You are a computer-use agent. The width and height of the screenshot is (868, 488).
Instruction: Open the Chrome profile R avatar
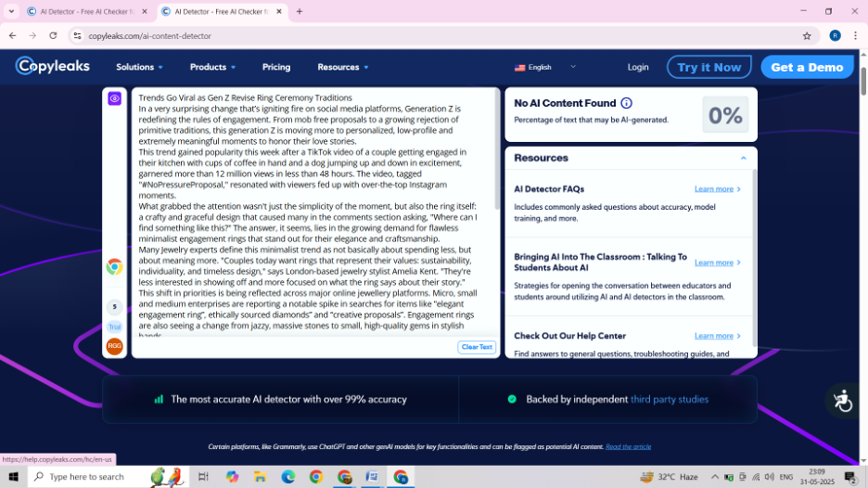[835, 35]
